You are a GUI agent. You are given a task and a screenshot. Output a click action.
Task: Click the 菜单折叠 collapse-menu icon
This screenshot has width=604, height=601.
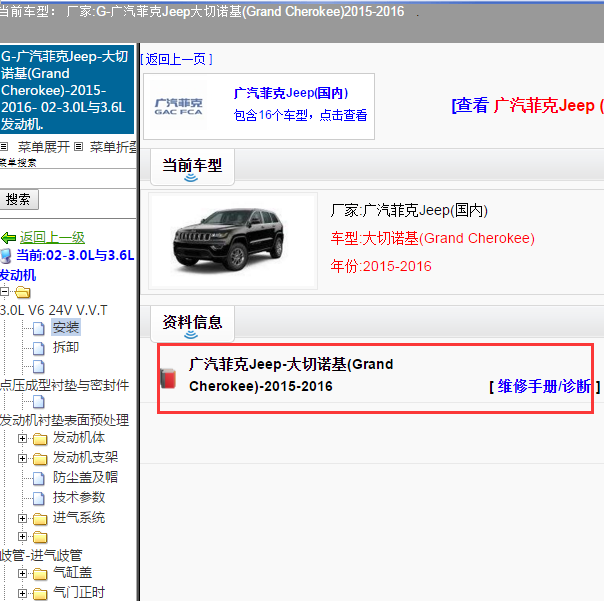78,147
